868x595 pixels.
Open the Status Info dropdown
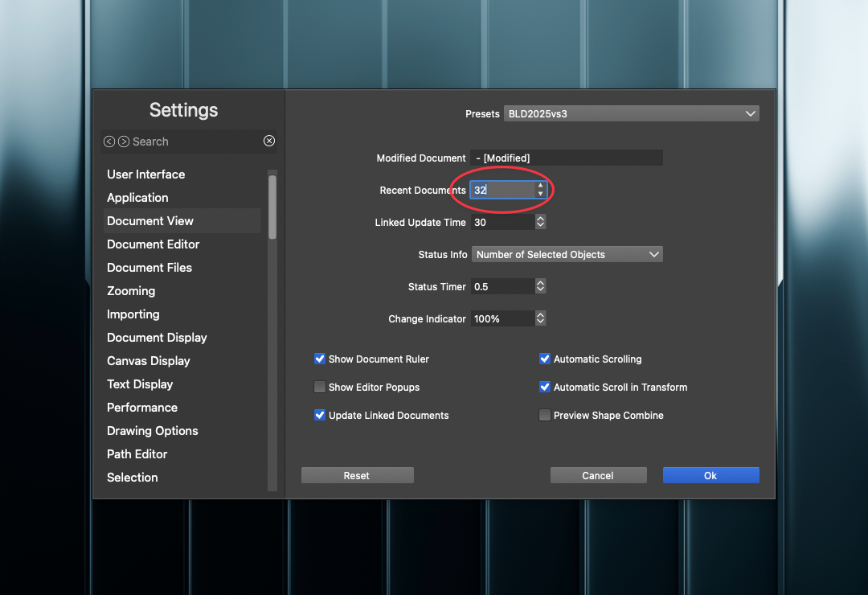567,254
